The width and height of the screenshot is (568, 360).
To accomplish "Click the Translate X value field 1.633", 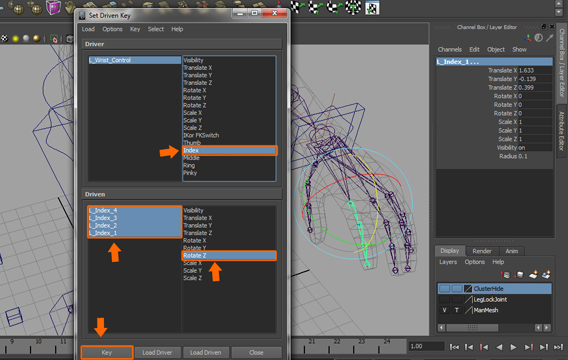I will click(535, 70).
